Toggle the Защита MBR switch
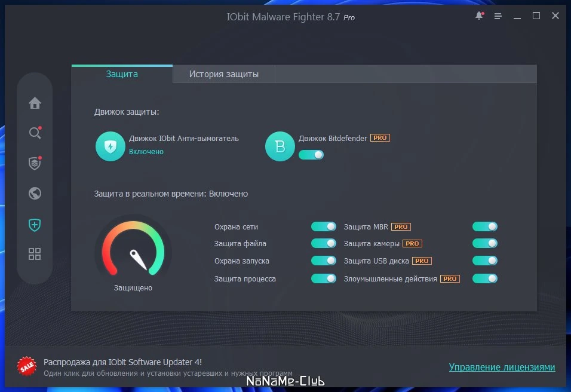The height and width of the screenshot is (392, 571). click(x=485, y=226)
